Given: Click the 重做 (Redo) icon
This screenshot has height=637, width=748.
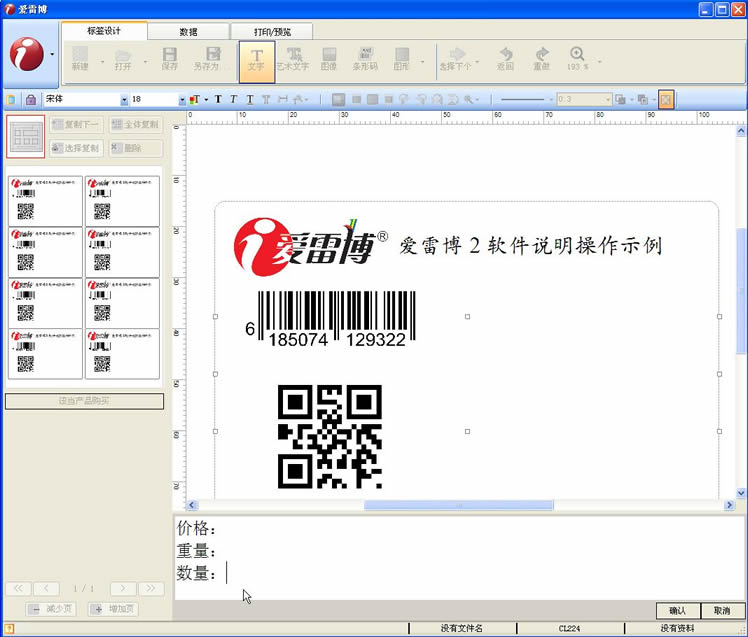Looking at the screenshot, I should point(542,59).
